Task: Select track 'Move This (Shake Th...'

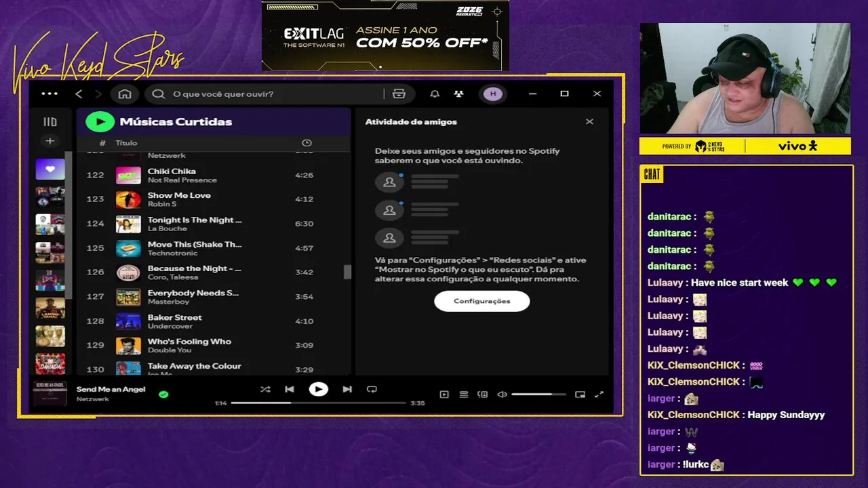Action: [x=213, y=248]
